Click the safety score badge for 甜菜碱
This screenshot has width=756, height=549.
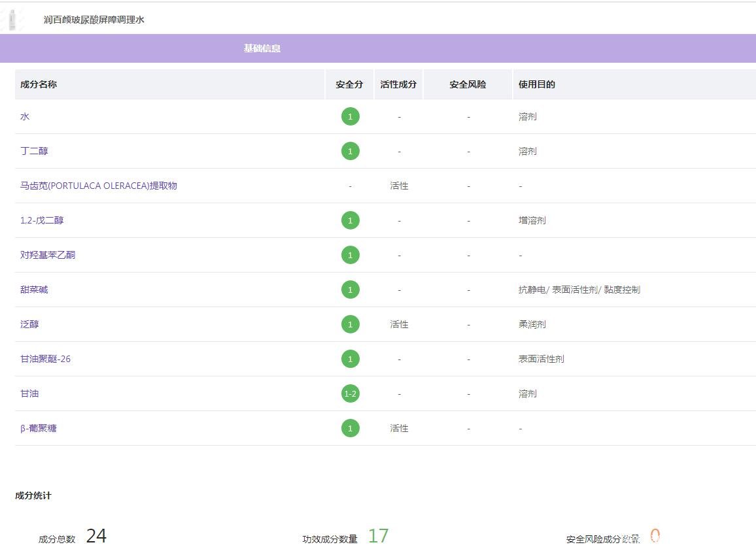coord(350,290)
